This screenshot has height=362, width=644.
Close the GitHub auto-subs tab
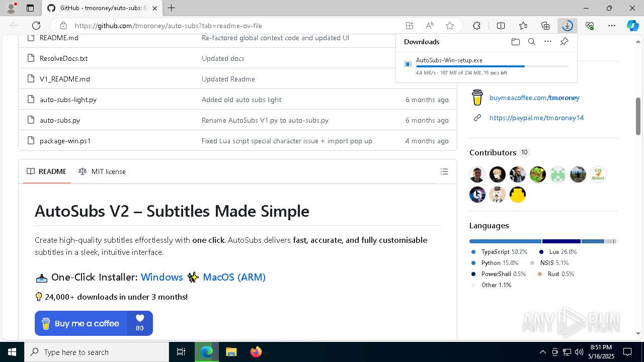click(154, 8)
